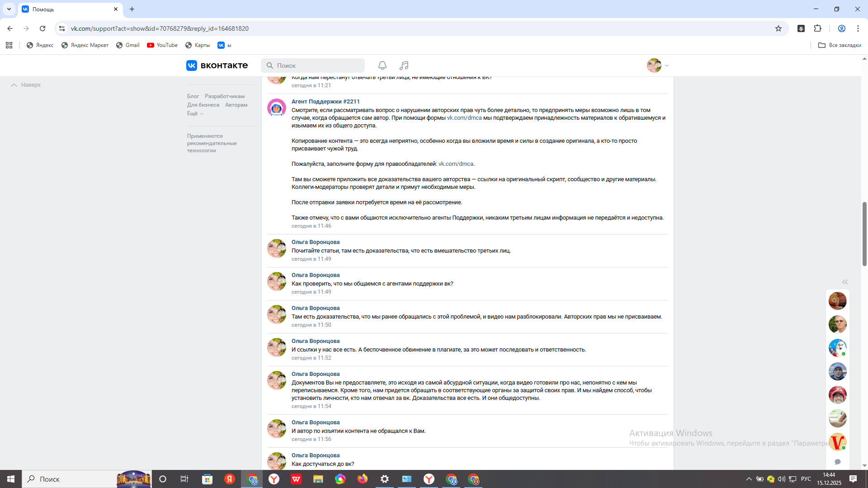Open Chrome tab search dropdown
Image resolution: width=868 pixels, height=488 pixels.
point(9,9)
